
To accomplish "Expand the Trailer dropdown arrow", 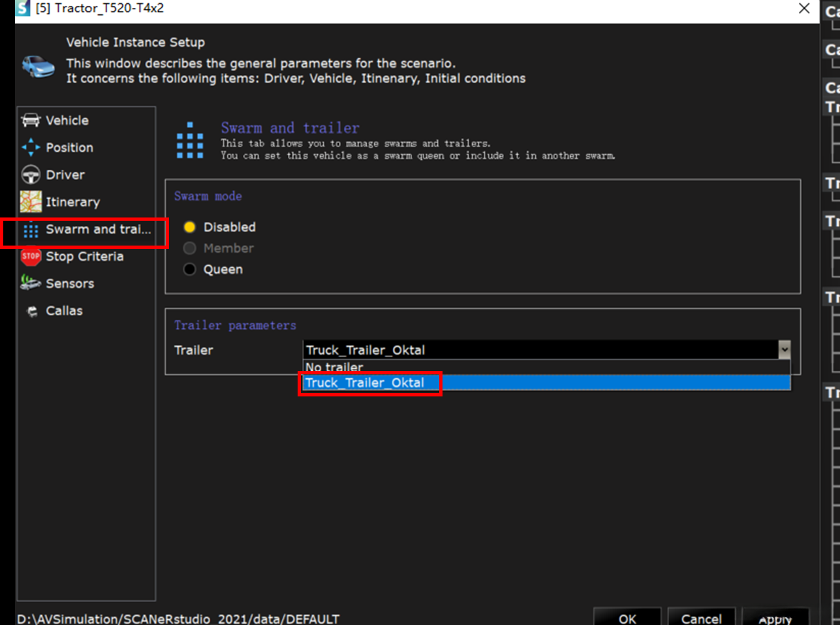I will (x=784, y=350).
